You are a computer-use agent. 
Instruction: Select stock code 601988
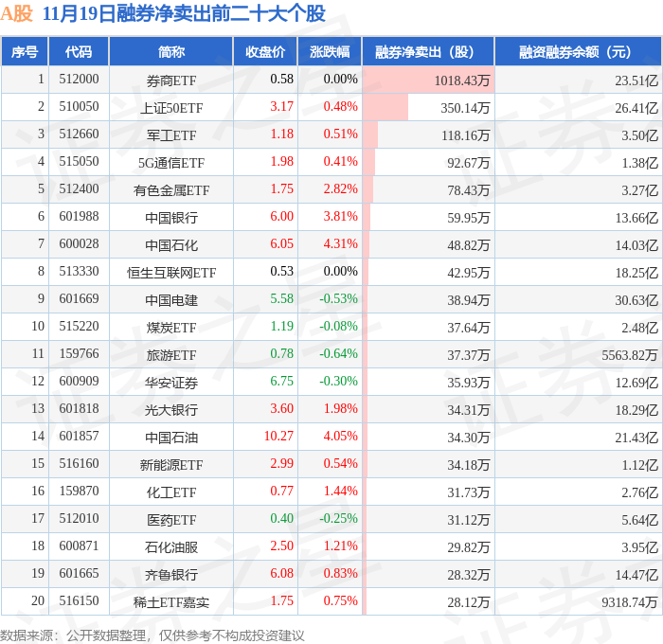pyautogui.click(x=79, y=217)
